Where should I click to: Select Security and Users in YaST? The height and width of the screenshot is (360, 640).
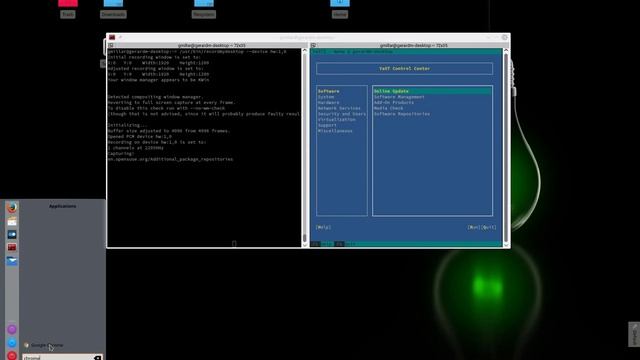[342, 114]
